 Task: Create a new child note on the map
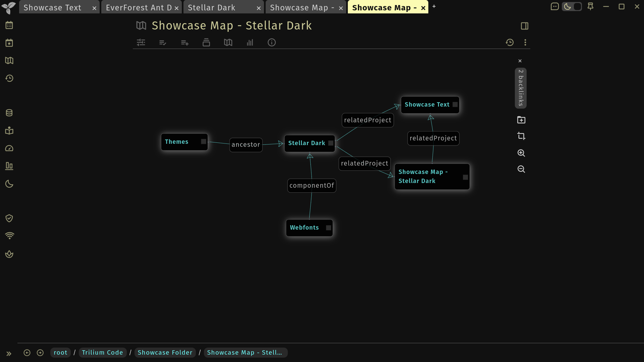click(x=521, y=120)
